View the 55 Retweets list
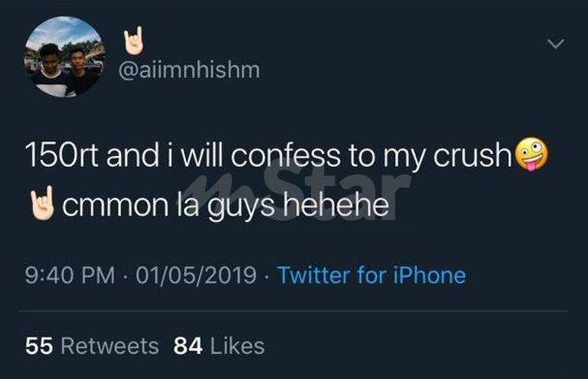This screenshot has width=588, height=379. point(92,346)
